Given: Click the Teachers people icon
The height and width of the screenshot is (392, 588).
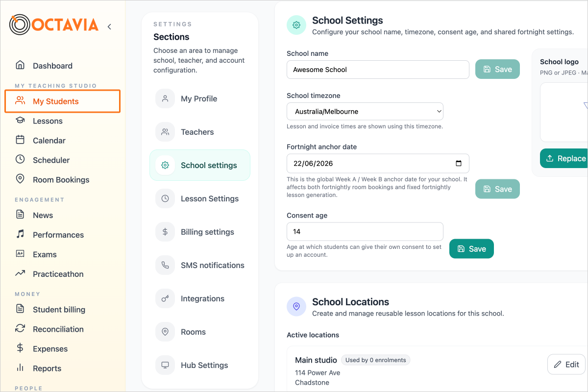Looking at the screenshot, I should (x=165, y=132).
